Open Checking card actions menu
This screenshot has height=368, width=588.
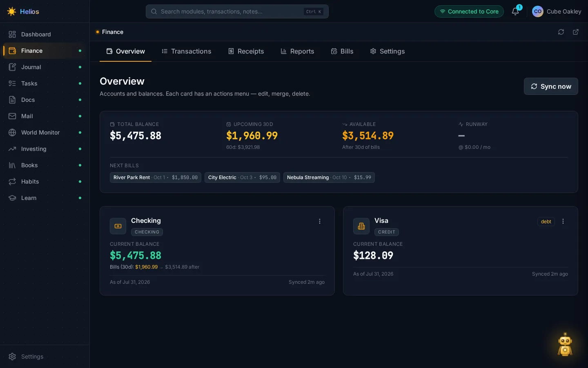coord(320,221)
